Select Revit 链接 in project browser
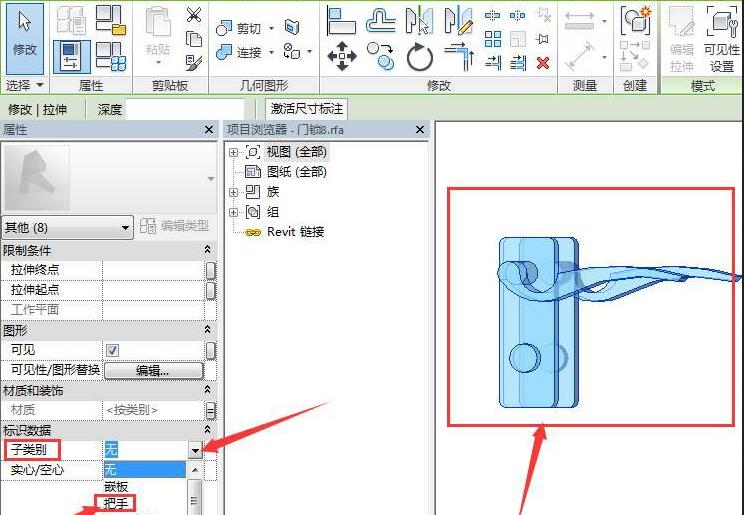This screenshot has width=744, height=515. pos(296,232)
